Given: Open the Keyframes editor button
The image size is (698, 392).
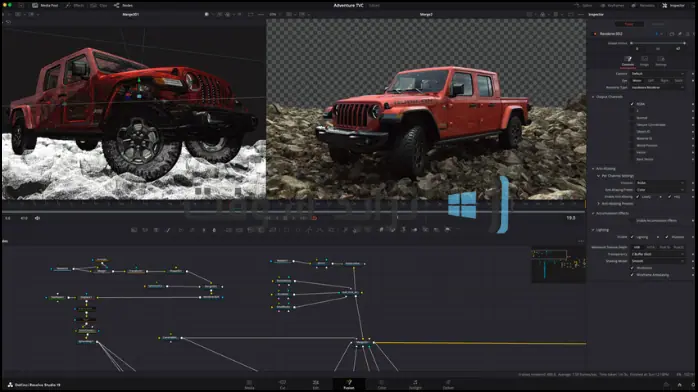Looking at the screenshot, I should 612,5.
